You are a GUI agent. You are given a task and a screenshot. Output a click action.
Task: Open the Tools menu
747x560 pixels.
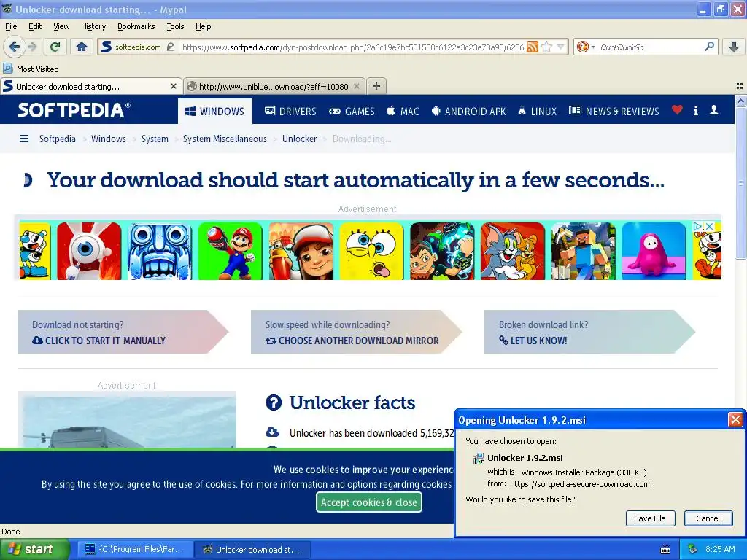click(x=175, y=26)
